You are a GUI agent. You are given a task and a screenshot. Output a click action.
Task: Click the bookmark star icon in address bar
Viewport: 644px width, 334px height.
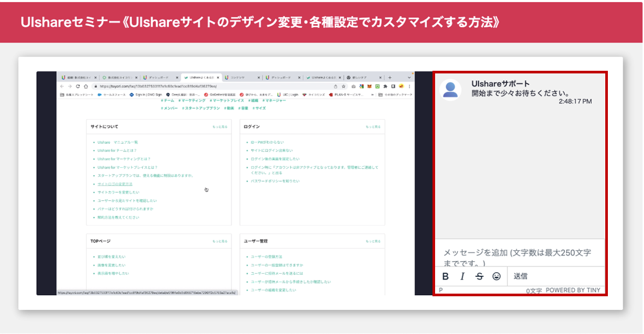click(x=343, y=86)
